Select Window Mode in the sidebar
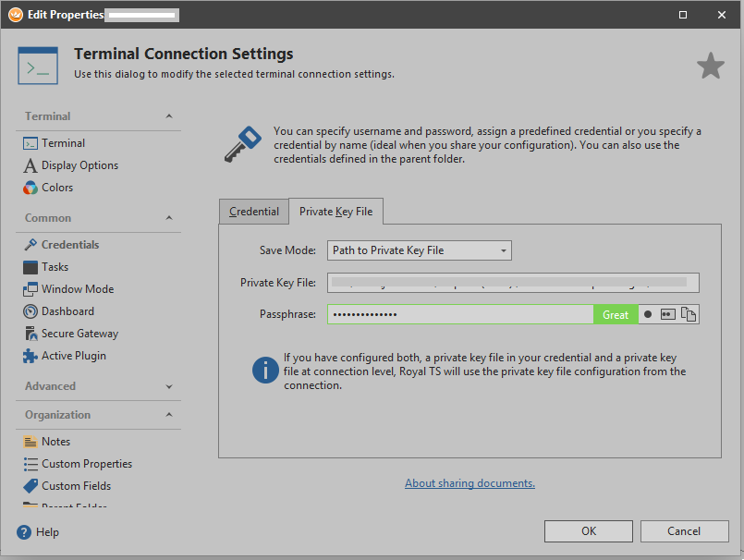 tap(78, 289)
